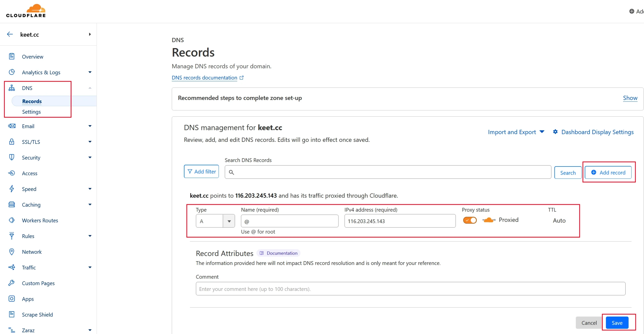Click the Caching storage icon
Viewport: 644px width, 334px height.
[12, 205]
